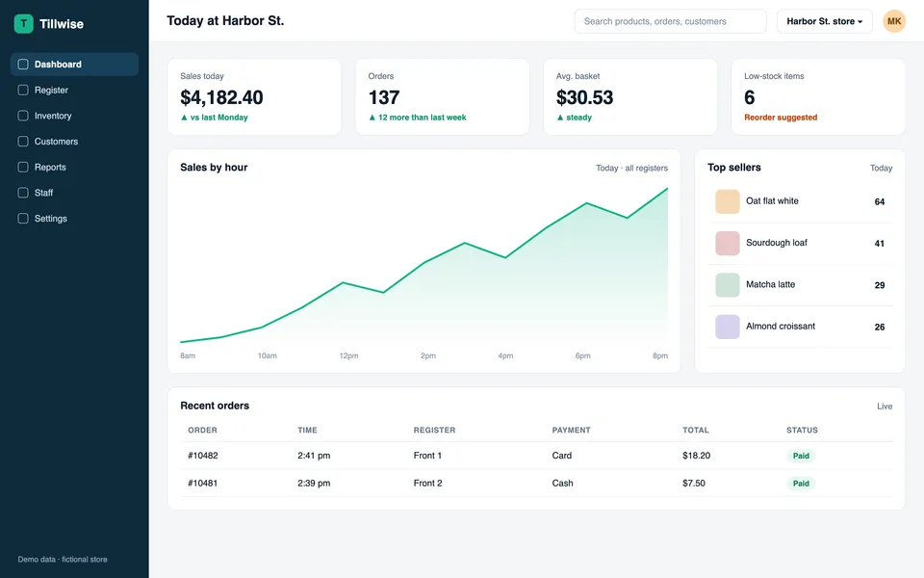Select the Matcha latte label
Image resolution: width=924 pixels, height=578 pixels.
[x=770, y=284]
